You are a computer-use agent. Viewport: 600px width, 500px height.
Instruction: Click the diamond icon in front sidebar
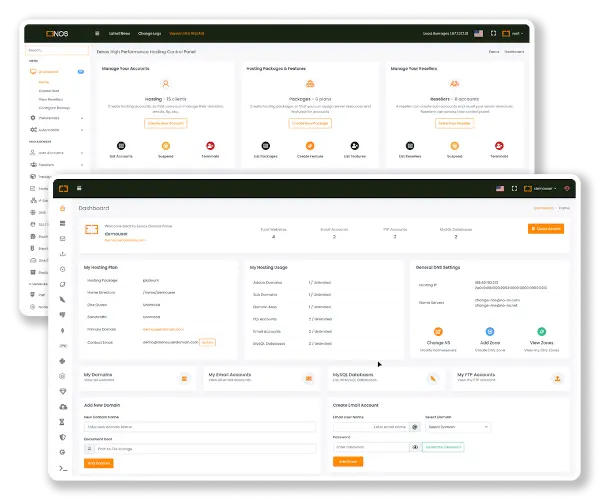[x=63, y=391]
